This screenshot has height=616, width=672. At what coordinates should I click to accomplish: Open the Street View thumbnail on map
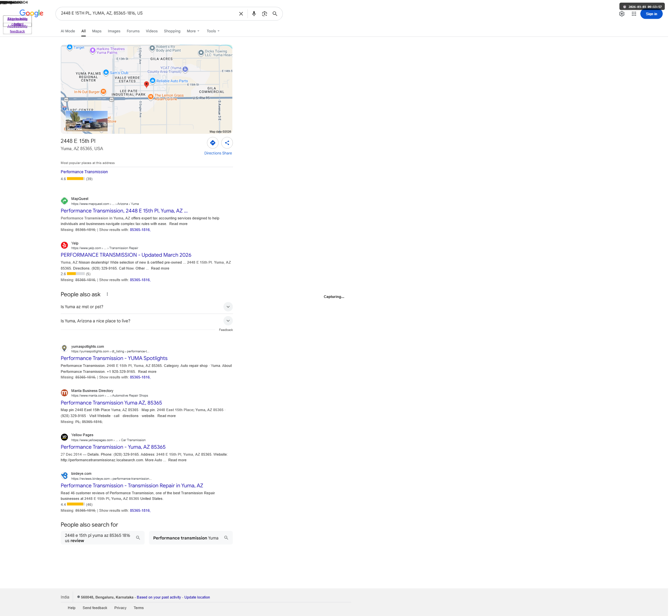pos(87,122)
